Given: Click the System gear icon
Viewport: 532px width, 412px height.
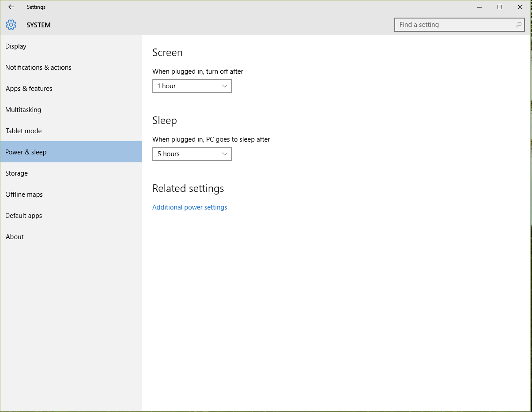Looking at the screenshot, I should (11, 25).
